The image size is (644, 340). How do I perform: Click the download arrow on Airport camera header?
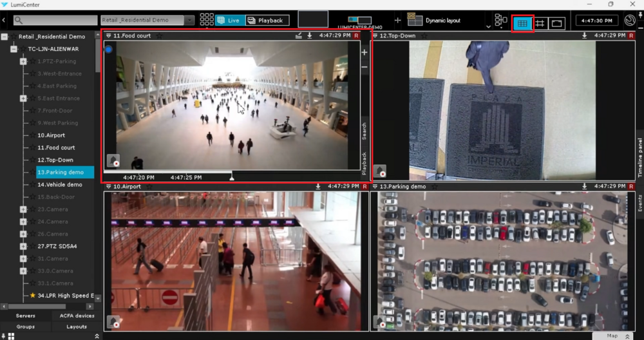318,186
